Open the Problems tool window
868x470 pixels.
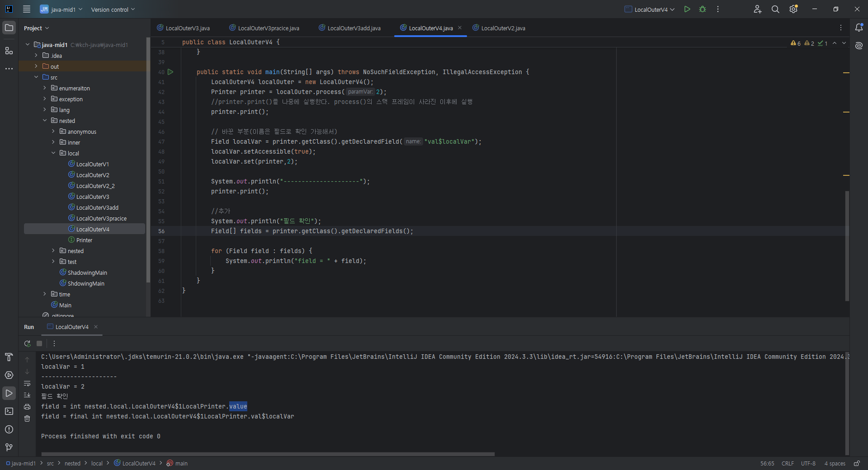[9, 429]
